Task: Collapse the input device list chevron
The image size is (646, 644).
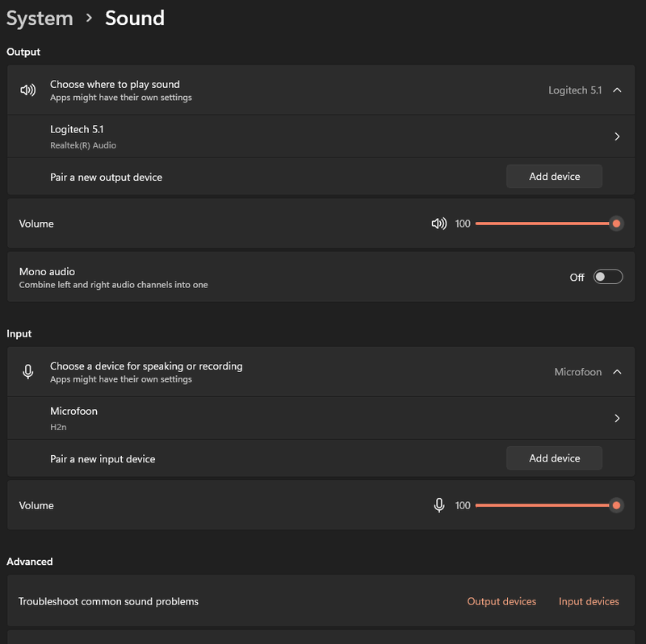Action: [x=617, y=372]
